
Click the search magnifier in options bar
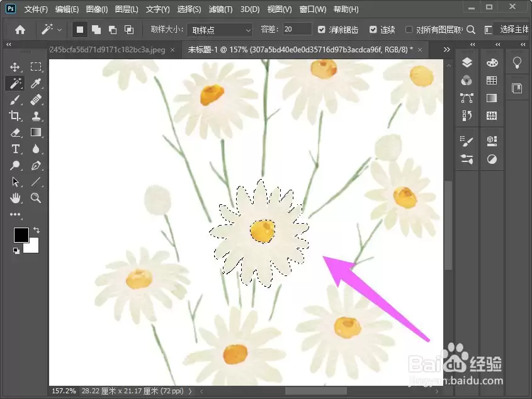click(x=470, y=30)
